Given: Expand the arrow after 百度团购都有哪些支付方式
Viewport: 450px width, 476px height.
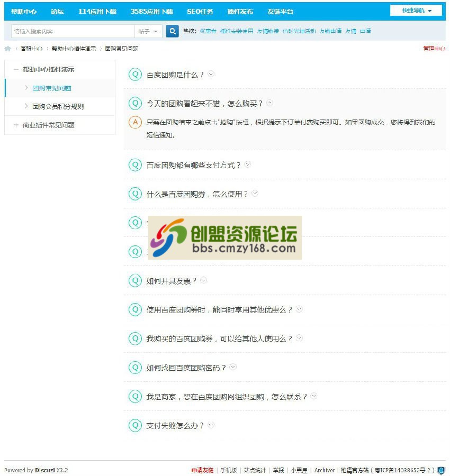Looking at the screenshot, I should 248,164.
